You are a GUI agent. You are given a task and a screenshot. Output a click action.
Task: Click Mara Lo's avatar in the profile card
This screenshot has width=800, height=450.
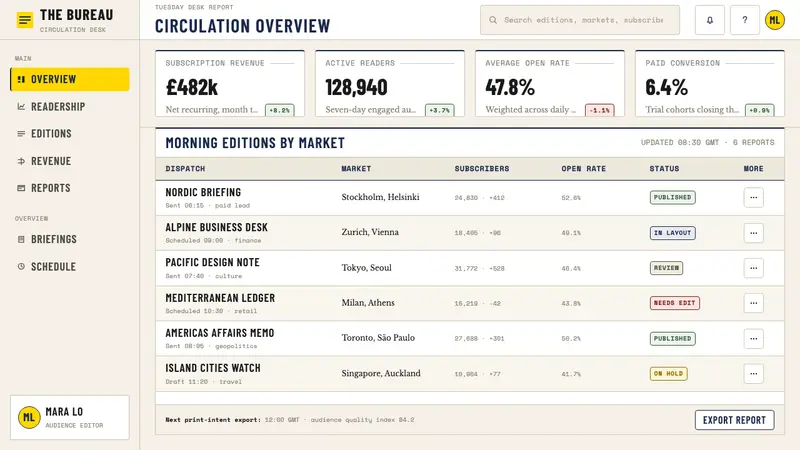point(29,417)
